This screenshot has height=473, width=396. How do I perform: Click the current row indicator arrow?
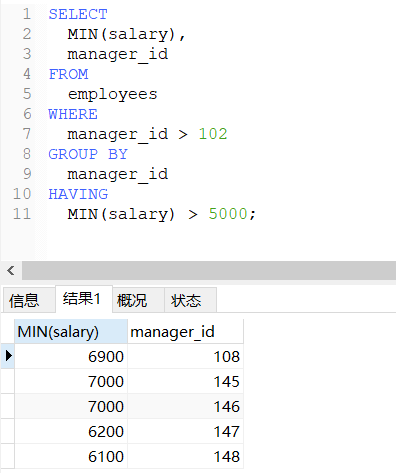tap(8, 356)
